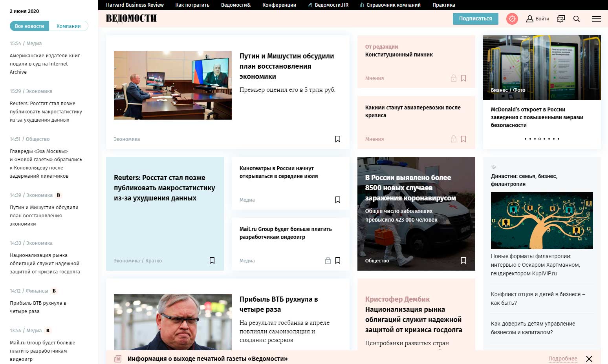608x364 pixels.
Task: Click the Войти login link
Action: click(542, 19)
